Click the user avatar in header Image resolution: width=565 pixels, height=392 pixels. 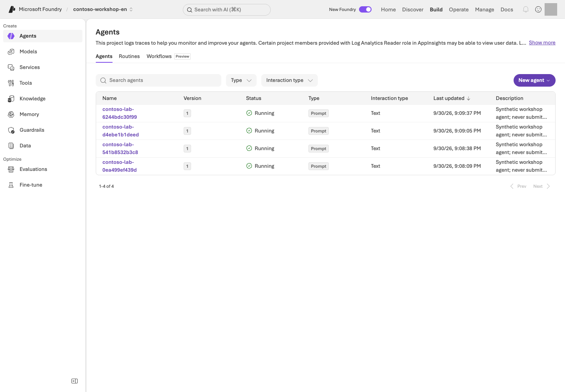pyautogui.click(x=551, y=9)
